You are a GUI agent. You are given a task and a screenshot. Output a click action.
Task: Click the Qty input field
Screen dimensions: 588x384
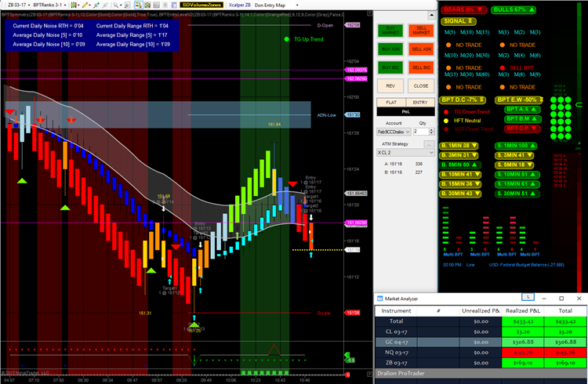click(421, 132)
